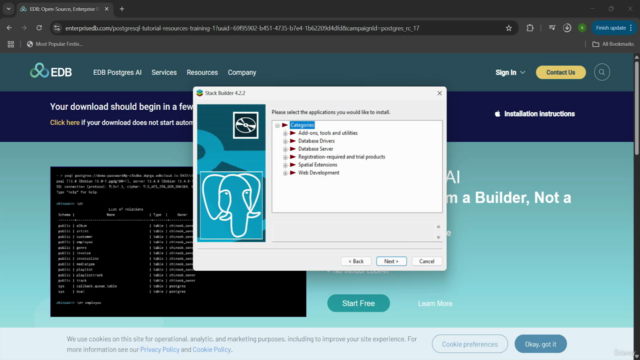Open the Cookie Policy link
The image size is (640, 360).
click(x=211, y=349)
